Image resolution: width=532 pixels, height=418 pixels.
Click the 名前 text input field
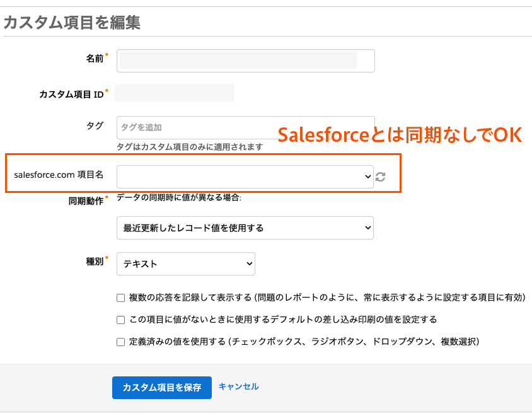click(x=245, y=61)
